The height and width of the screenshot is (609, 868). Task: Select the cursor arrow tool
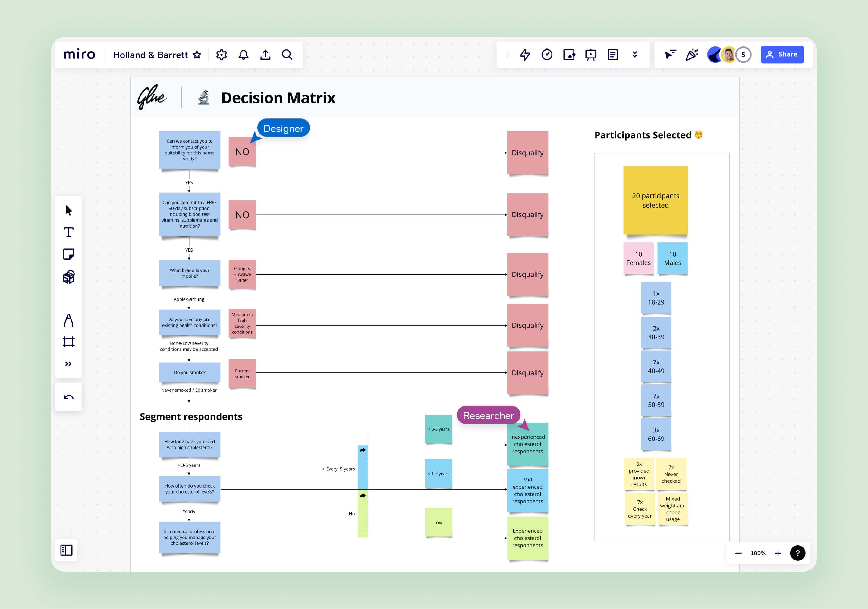coord(68,210)
